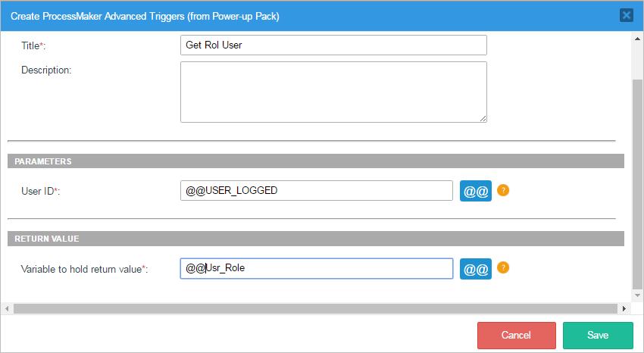Save the trigger
The image size is (644, 353).
598,335
